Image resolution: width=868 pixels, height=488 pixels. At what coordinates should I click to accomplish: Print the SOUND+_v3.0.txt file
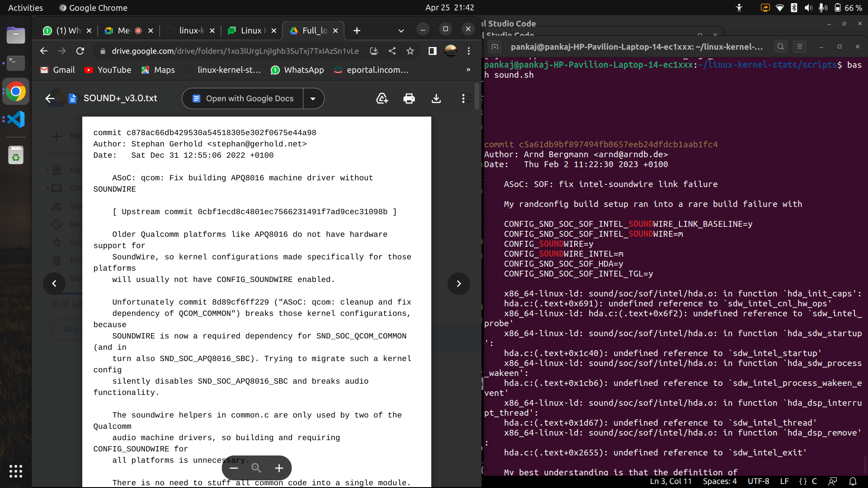pyautogui.click(x=409, y=99)
